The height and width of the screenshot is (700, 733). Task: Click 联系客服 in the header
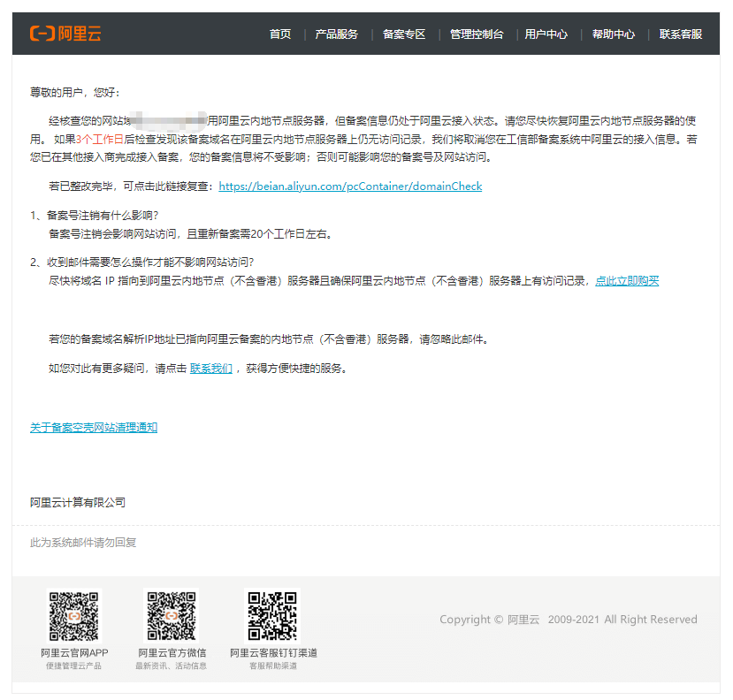click(681, 34)
